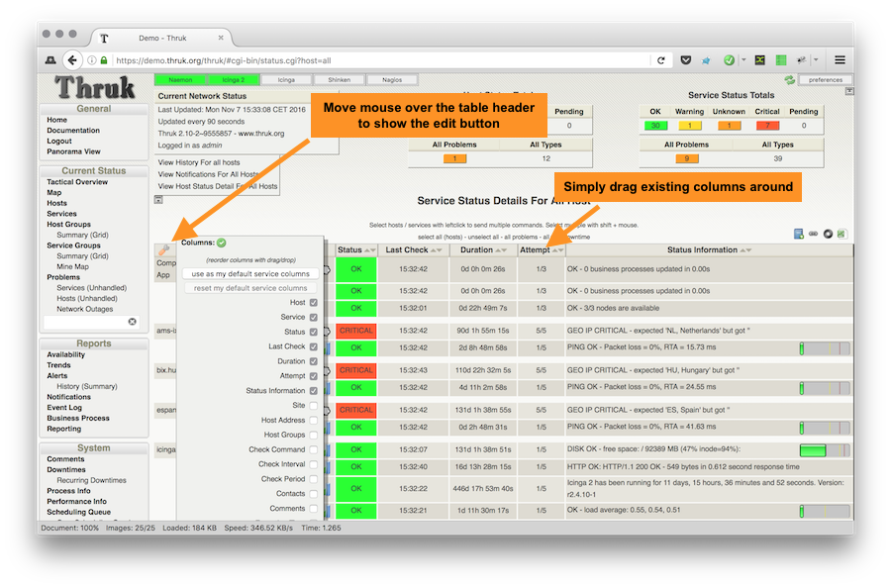891x588 pixels.
Task: Open Panorama View link
Action: point(74,151)
